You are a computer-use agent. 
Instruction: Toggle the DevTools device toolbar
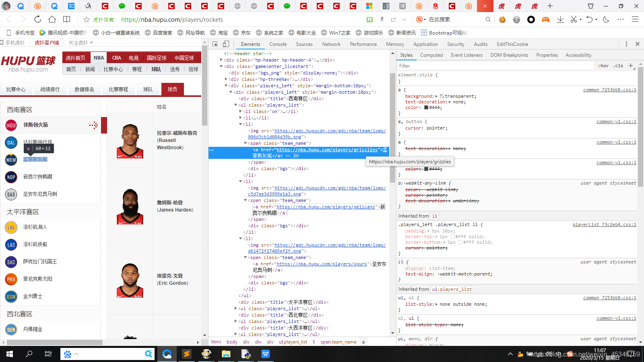(226, 44)
